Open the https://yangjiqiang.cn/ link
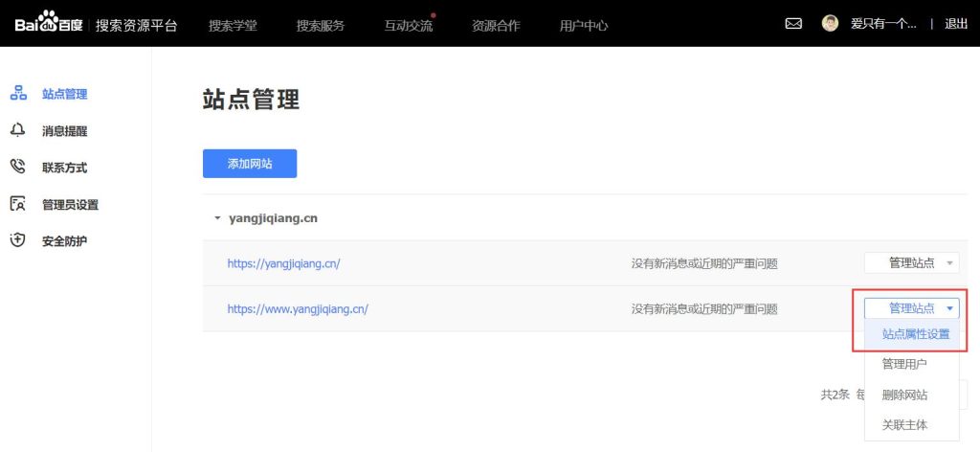Screen dimensions: 980x452 283,263
